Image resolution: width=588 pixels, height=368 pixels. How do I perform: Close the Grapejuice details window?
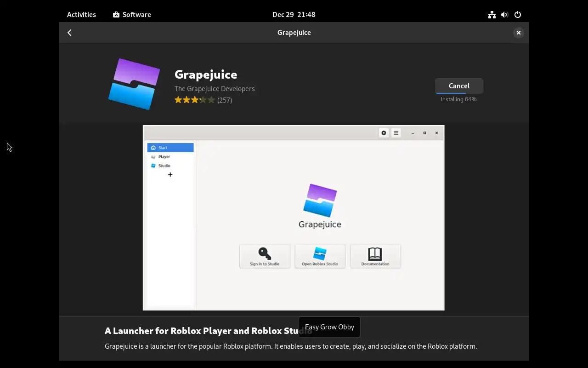pyautogui.click(x=518, y=33)
